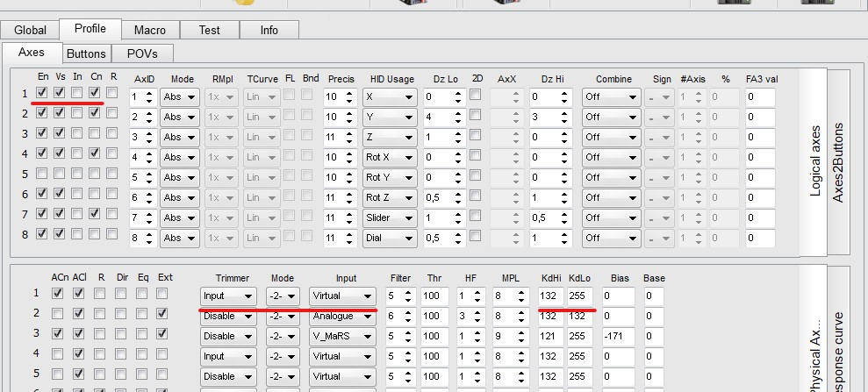Click the Precis spinner for logical axis 3
Image resolution: width=868 pixels, height=392 pixels.
[339, 137]
